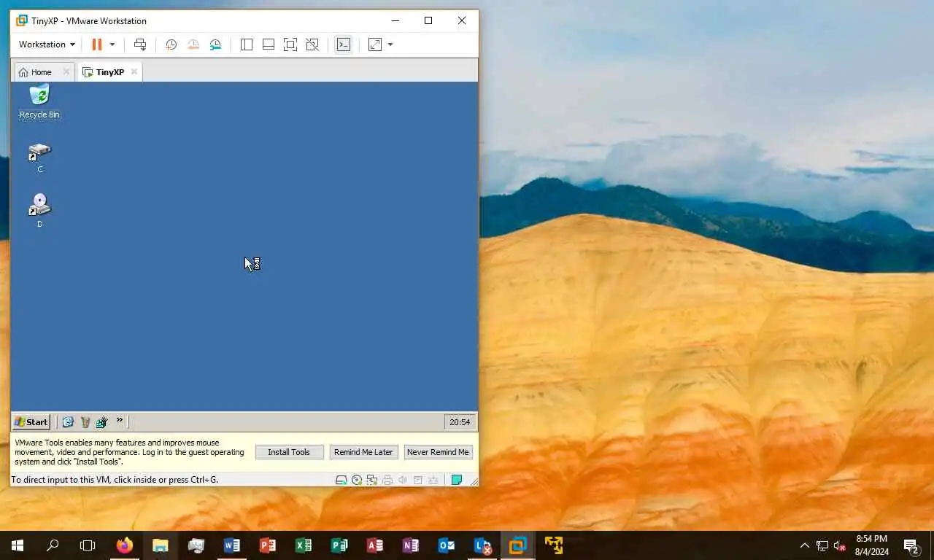Image resolution: width=934 pixels, height=560 pixels.
Task: Click printer device status icon
Action: point(387,480)
